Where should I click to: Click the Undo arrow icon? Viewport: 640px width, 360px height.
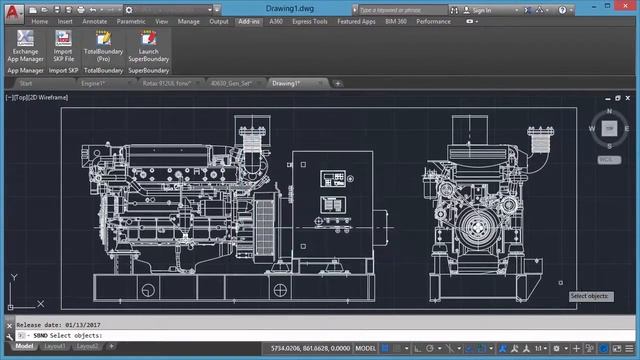click(93, 10)
